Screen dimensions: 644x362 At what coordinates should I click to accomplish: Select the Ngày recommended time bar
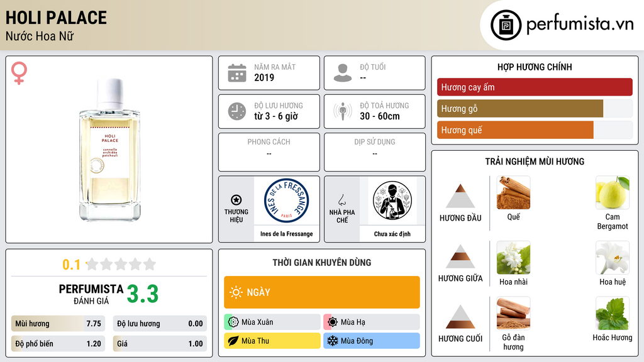pos(322,292)
